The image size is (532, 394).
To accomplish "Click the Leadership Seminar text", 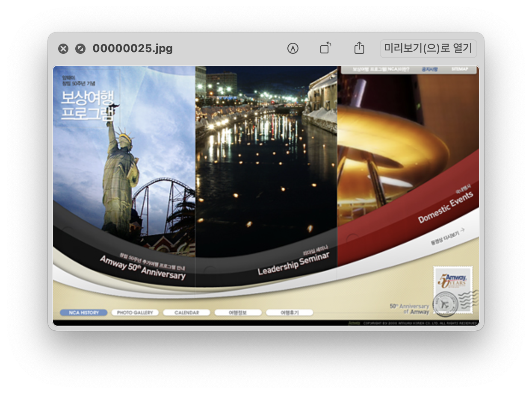I will pos(294,263).
